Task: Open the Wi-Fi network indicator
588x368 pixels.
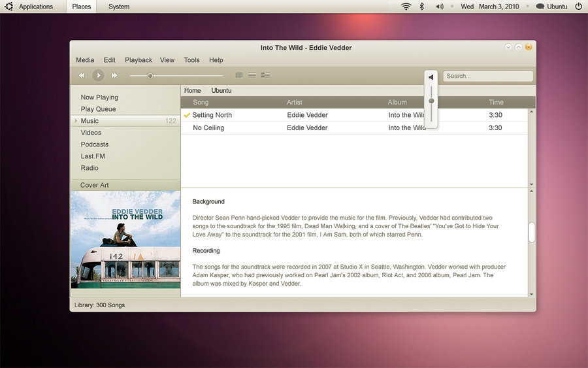Action: pos(406,7)
